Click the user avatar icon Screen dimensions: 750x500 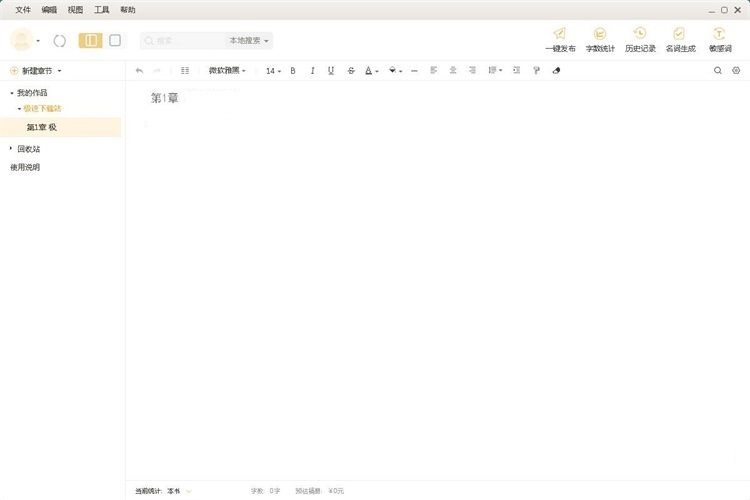click(22, 40)
